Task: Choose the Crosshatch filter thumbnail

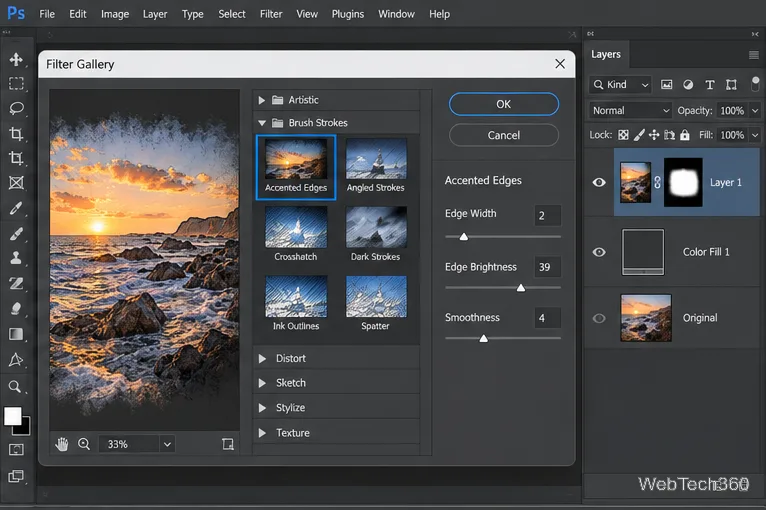Action: [296, 227]
